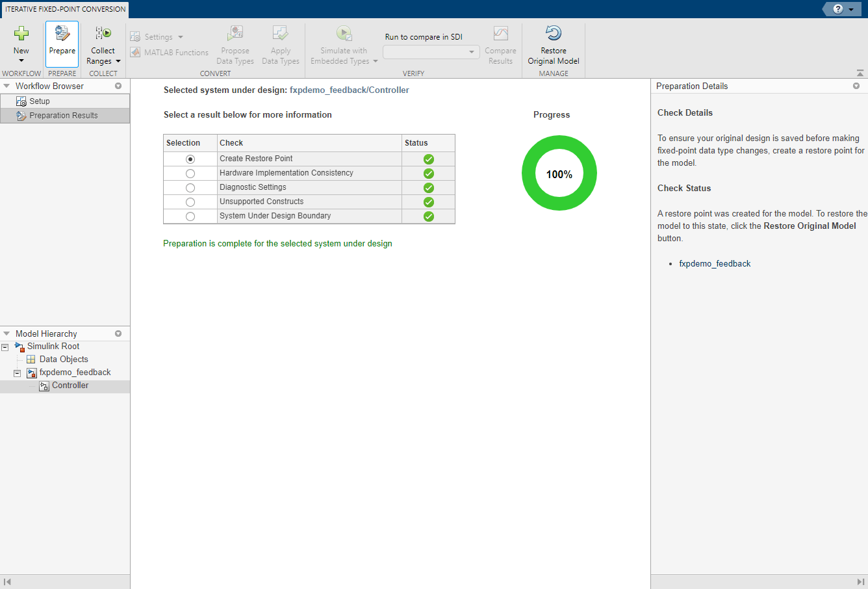
Task: Select the Unsupported Constructs radio button
Action: (190, 202)
